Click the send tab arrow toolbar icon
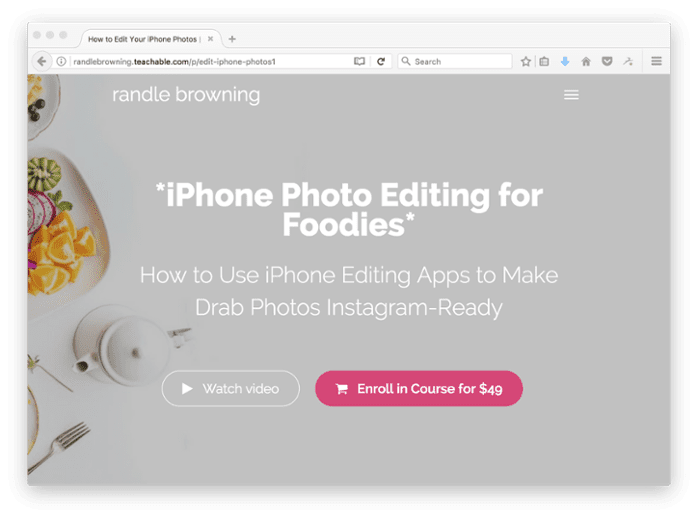Screen dimensions: 698x518 [x=628, y=61]
